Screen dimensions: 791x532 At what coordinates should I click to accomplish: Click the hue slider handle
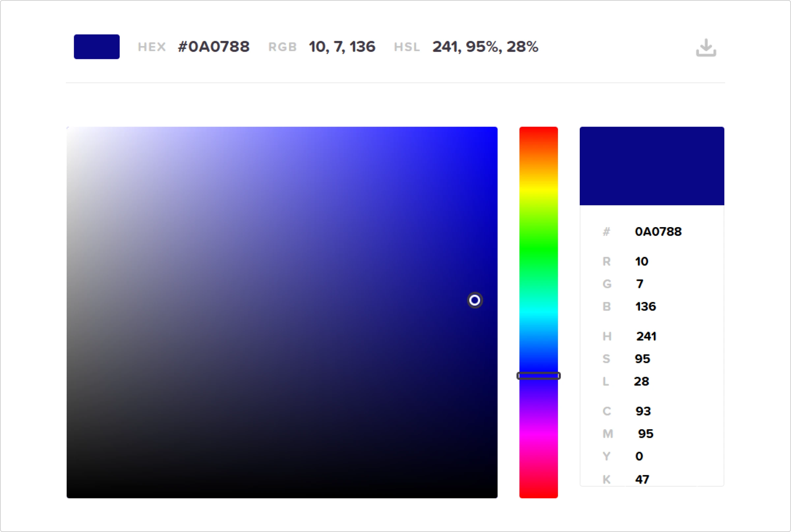[539, 375]
